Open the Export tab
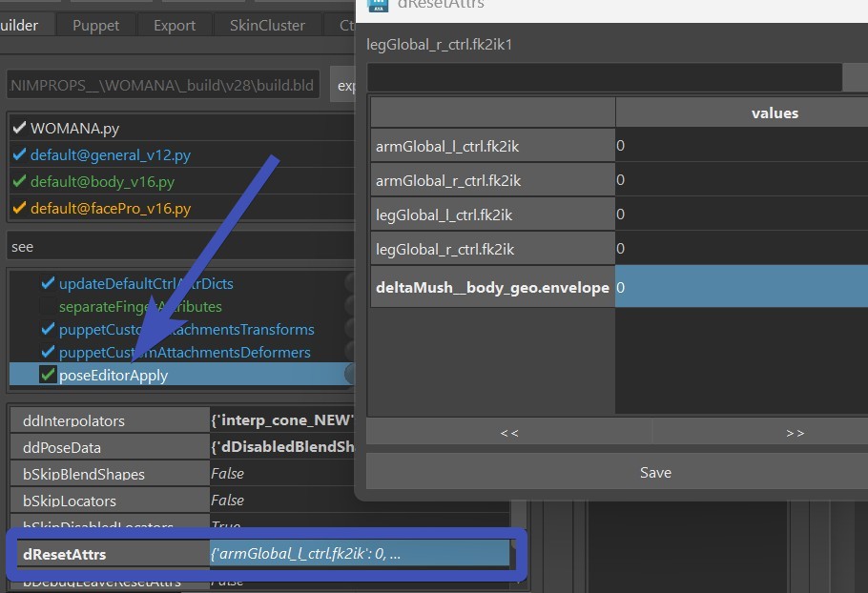Image resolution: width=868 pixels, height=593 pixels. click(x=175, y=26)
